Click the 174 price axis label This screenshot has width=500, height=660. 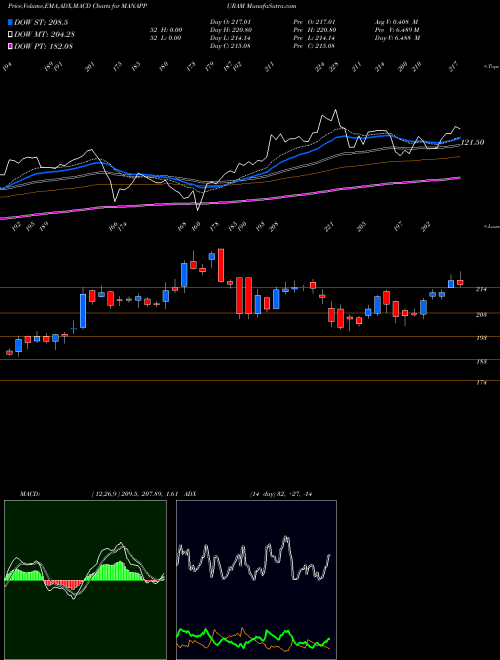point(481,383)
